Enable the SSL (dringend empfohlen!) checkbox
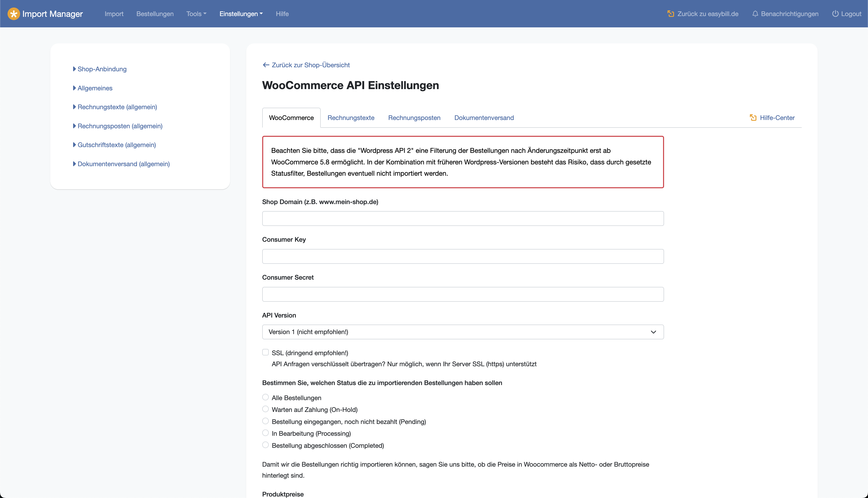This screenshot has height=498, width=868. coord(265,352)
